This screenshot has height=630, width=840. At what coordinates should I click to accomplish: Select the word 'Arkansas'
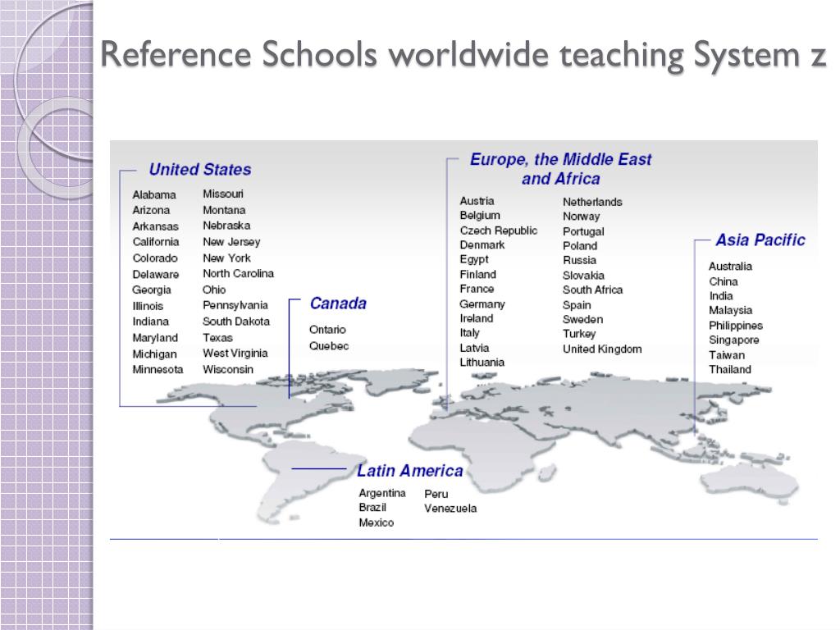(x=155, y=226)
